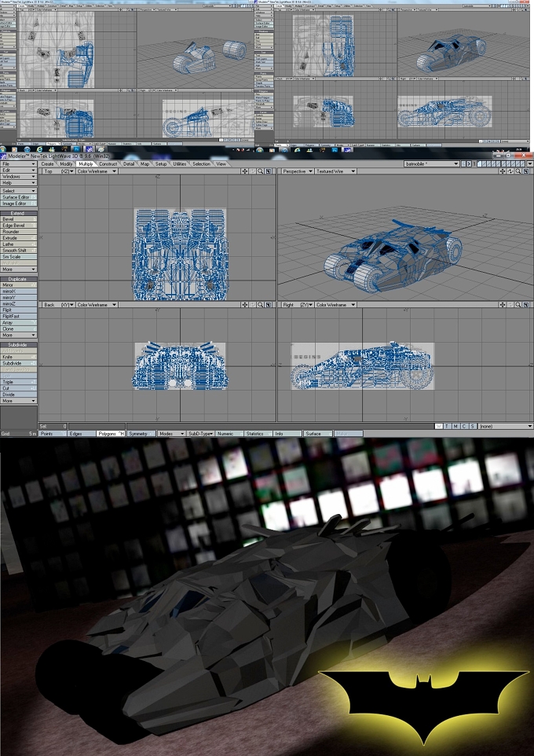The width and height of the screenshot is (534, 756).
Task: Switch to the Create tab
Action: pos(48,164)
